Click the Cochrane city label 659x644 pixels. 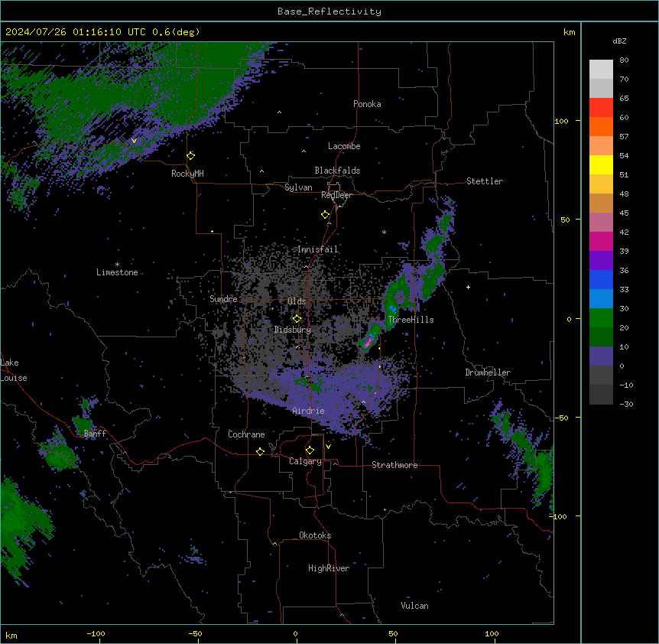click(246, 434)
